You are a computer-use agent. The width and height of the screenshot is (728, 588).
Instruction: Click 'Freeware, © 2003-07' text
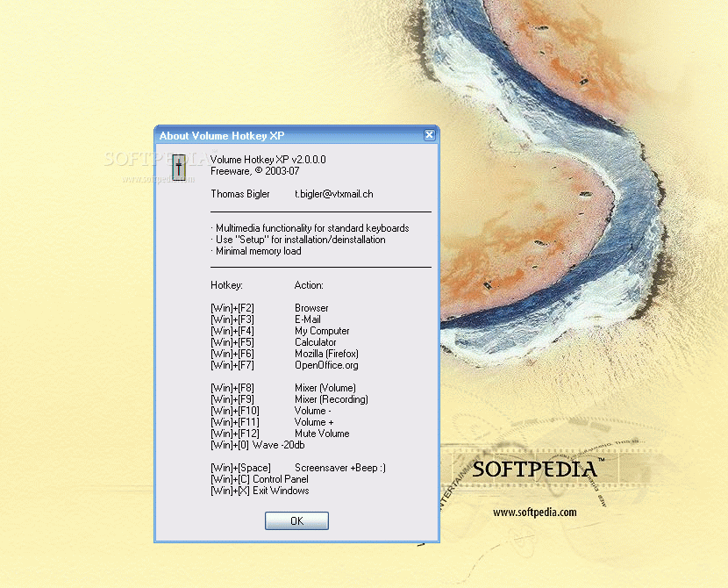[x=255, y=171]
